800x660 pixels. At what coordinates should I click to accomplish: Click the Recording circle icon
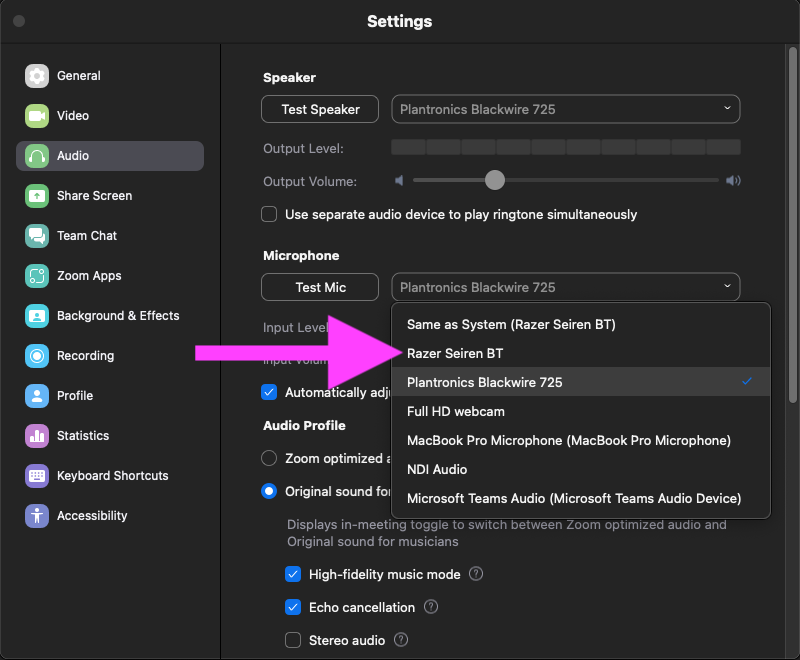click(37, 356)
